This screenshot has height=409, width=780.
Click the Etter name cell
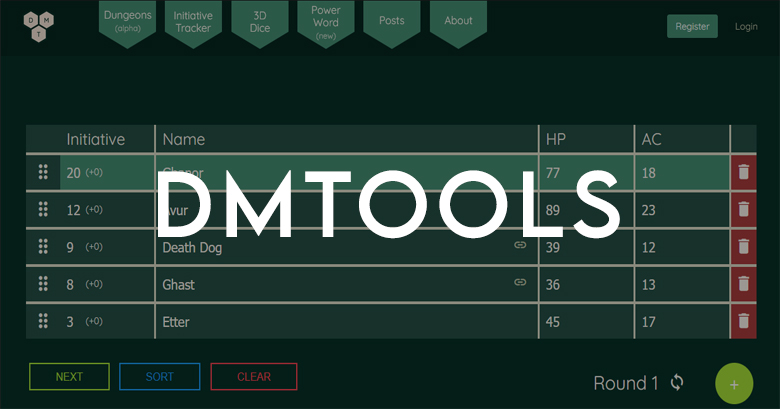[346, 321]
